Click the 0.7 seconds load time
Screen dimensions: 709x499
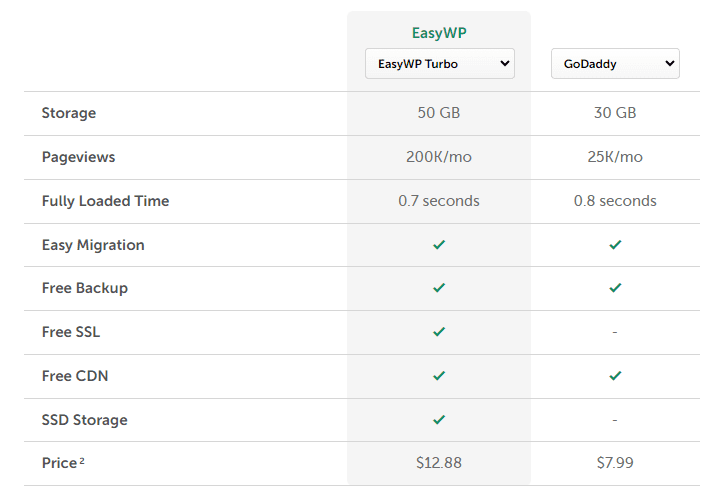point(439,201)
